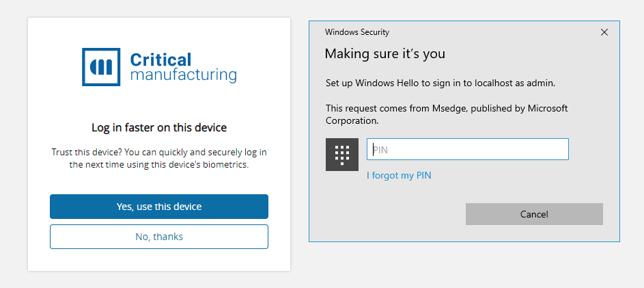Click the Critical Manufacturing logo icon
Image resolution: width=644 pixels, height=288 pixels.
coord(102,66)
